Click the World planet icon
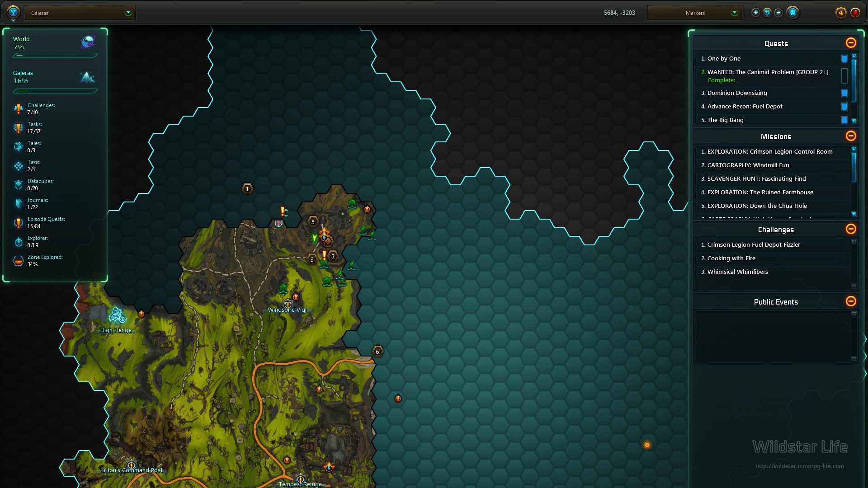Viewport: 868px width, 488px height. click(88, 42)
